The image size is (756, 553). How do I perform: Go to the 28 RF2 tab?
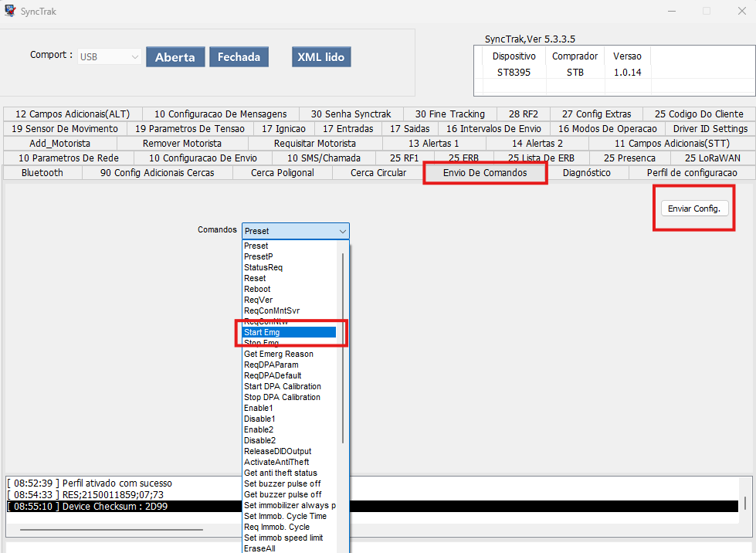click(524, 114)
